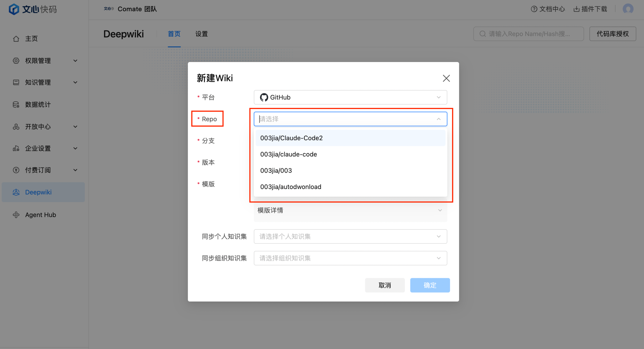Open 插件下载 link
Viewport: 644px width, 349px height.
tap(591, 9)
